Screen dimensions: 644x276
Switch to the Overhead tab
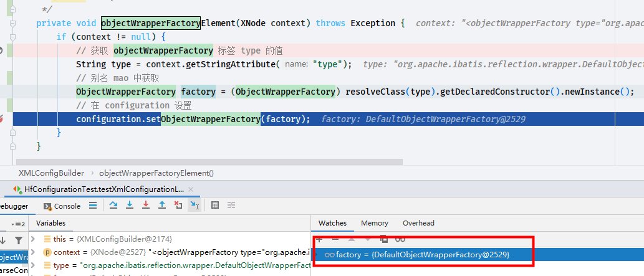coord(418,223)
